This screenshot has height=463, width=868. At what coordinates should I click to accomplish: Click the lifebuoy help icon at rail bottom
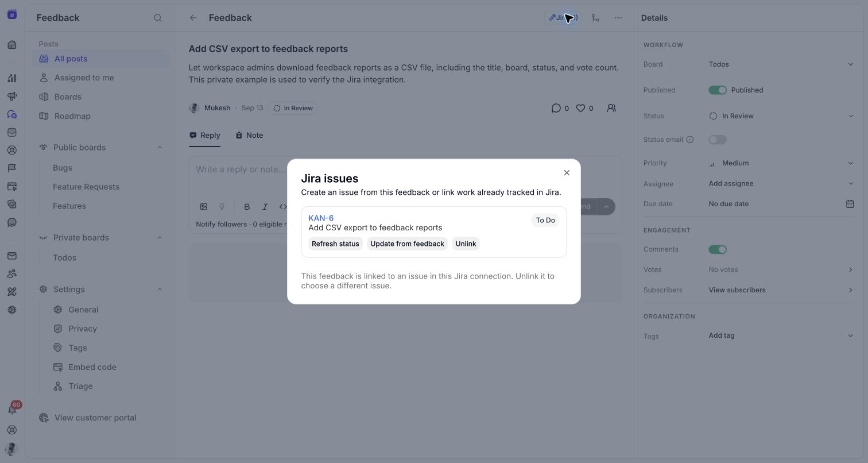tap(12, 430)
